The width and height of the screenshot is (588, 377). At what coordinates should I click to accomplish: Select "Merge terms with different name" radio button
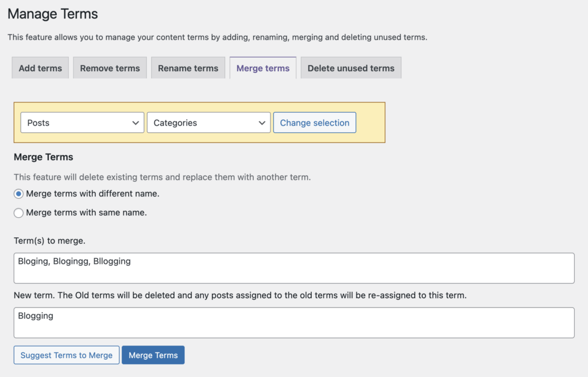(x=17, y=194)
